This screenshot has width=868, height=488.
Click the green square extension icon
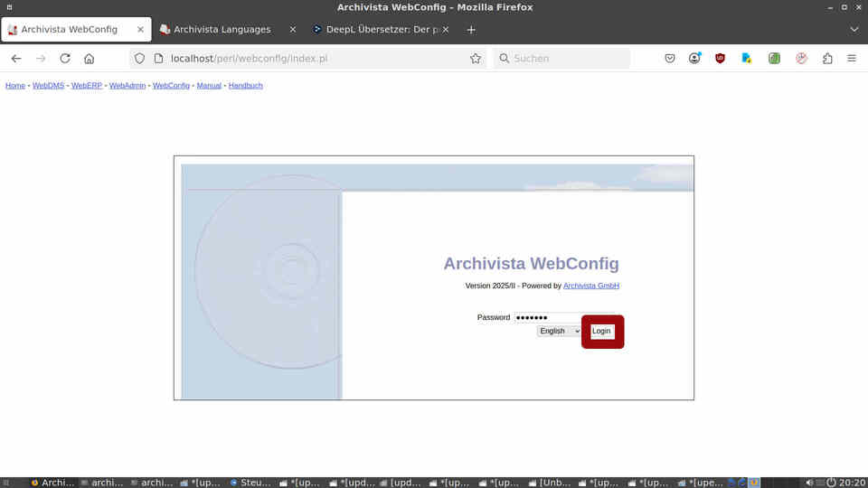(x=774, y=58)
